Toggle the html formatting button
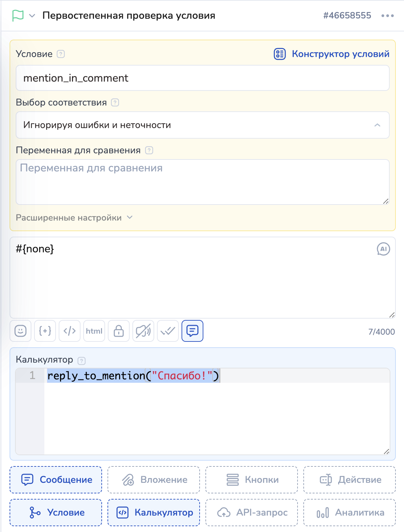The width and height of the screenshot is (404, 532). point(94,331)
